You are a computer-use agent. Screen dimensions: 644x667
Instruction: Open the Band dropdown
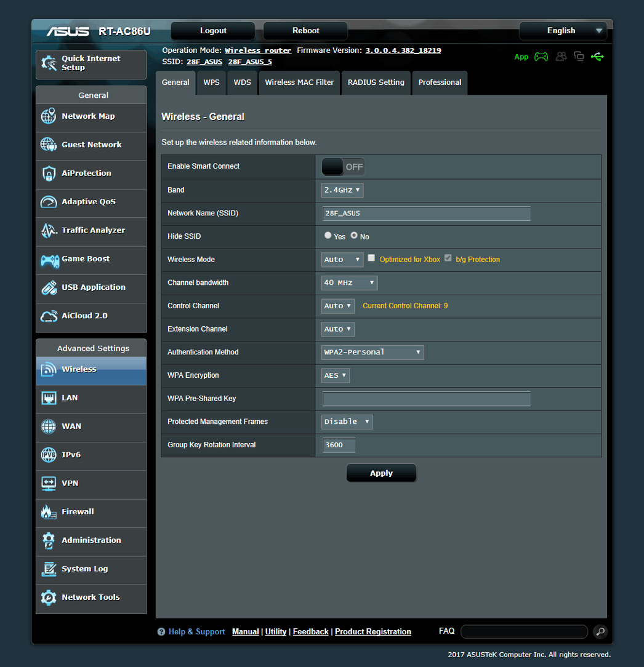(342, 190)
